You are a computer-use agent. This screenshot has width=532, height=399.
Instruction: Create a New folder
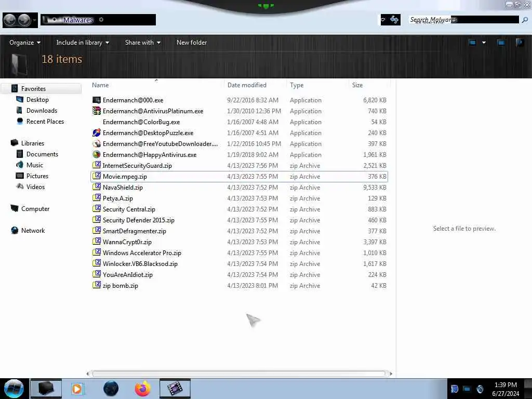(192, 43)
